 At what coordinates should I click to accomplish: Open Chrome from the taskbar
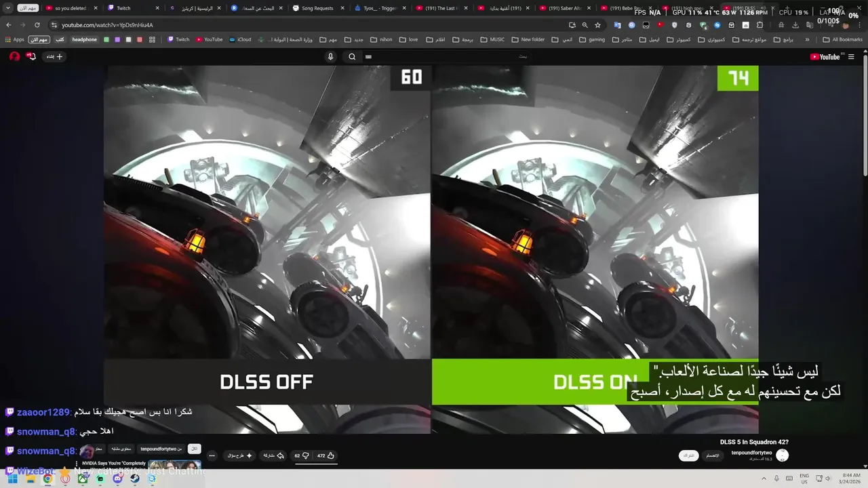(x=47, y=479)
